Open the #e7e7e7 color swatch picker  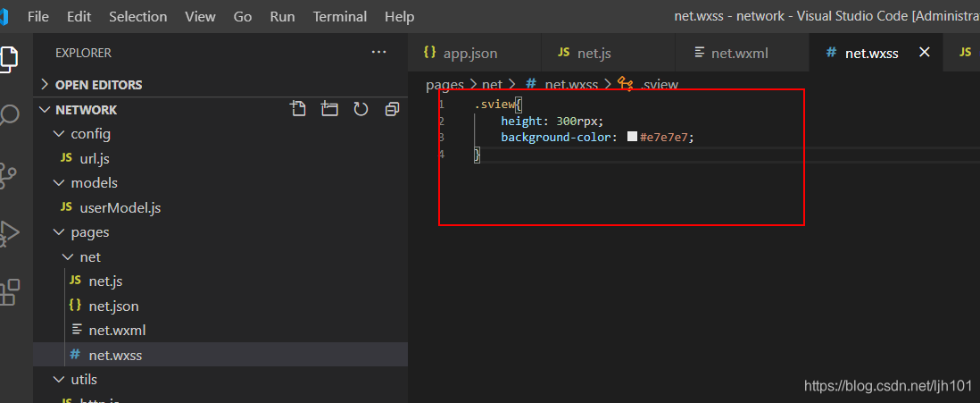tap(632, 137)
